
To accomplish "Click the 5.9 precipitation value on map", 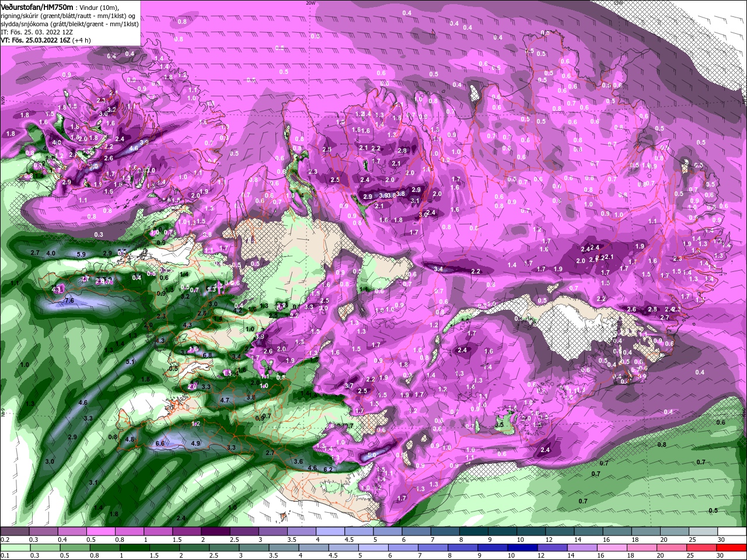I will click(x=81, y=254).
